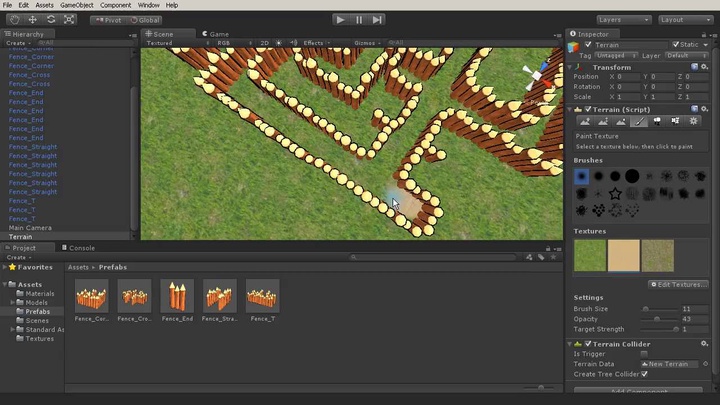
Task: Switch to the Game tab
Action: 217,34
